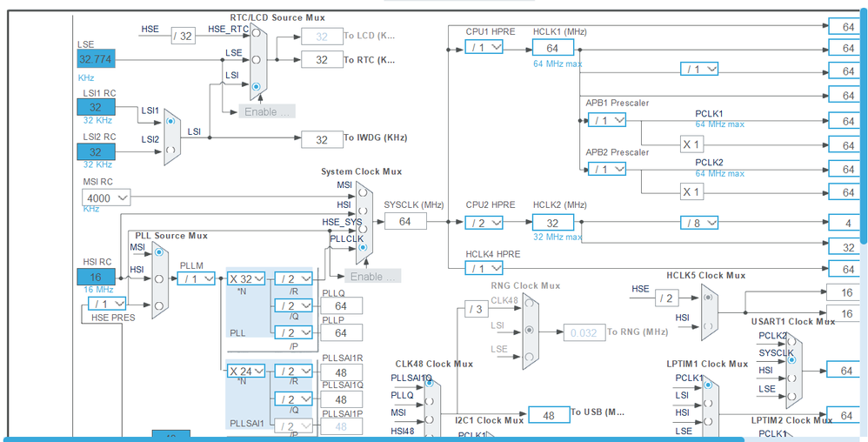The width and height of the screenshot is (868, 442).
Task: Open the /1 divider dropdown above APB1 Prescaler
Action: pos(699,70)
